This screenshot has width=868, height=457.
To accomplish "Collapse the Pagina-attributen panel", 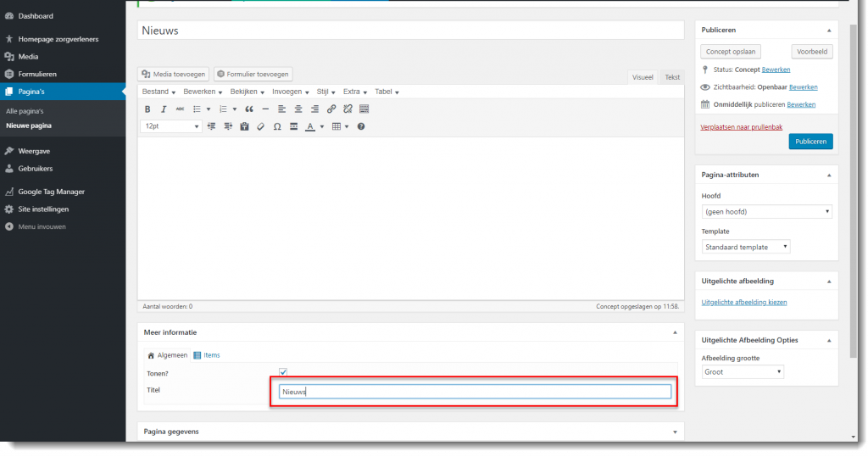I will 829,175.
